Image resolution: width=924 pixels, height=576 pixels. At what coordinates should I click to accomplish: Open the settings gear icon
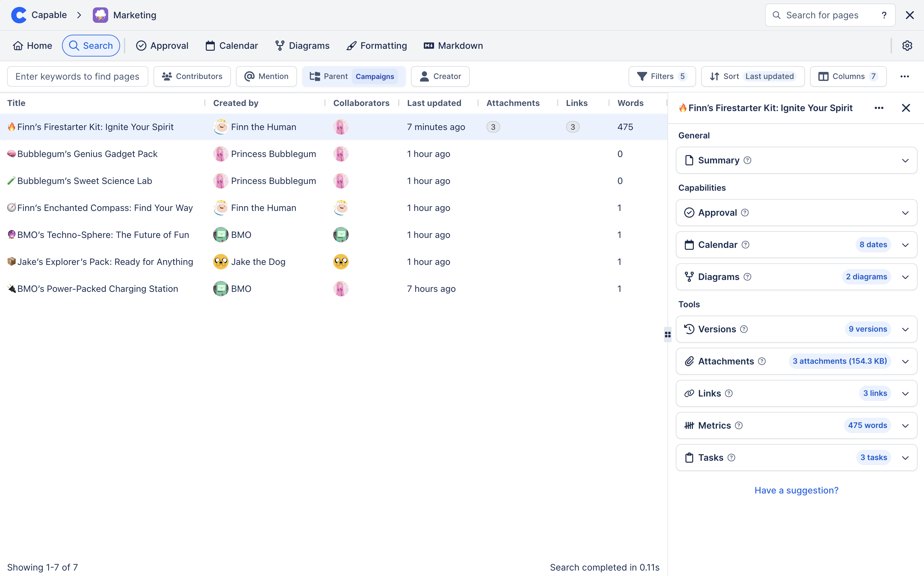pos(907,46)
